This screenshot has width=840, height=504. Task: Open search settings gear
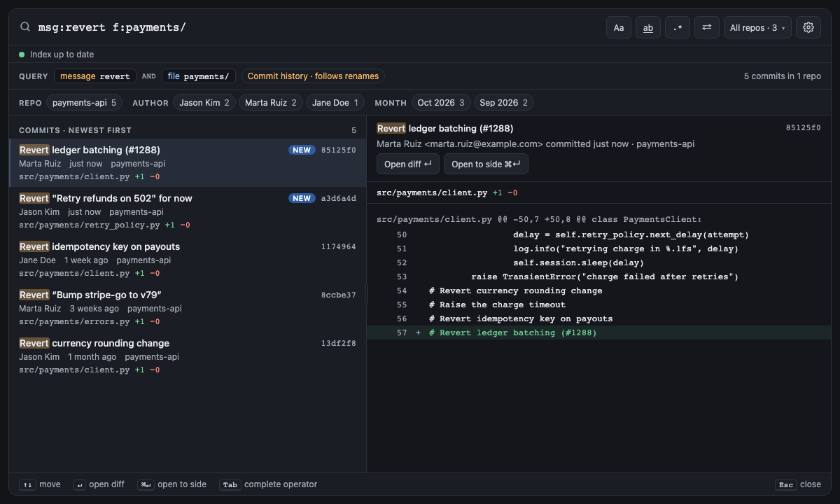pyautogui.click(x=808, y=27)
